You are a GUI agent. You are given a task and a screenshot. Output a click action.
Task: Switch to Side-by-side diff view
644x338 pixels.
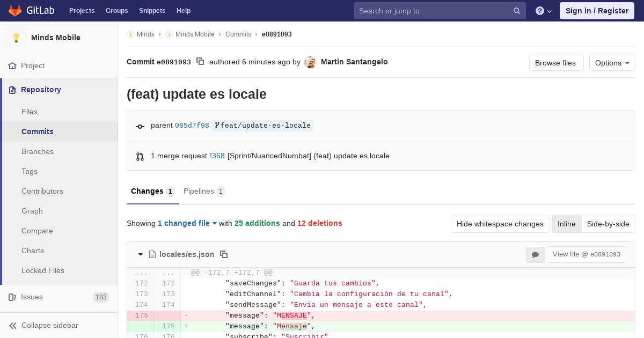tap(608, 224)
